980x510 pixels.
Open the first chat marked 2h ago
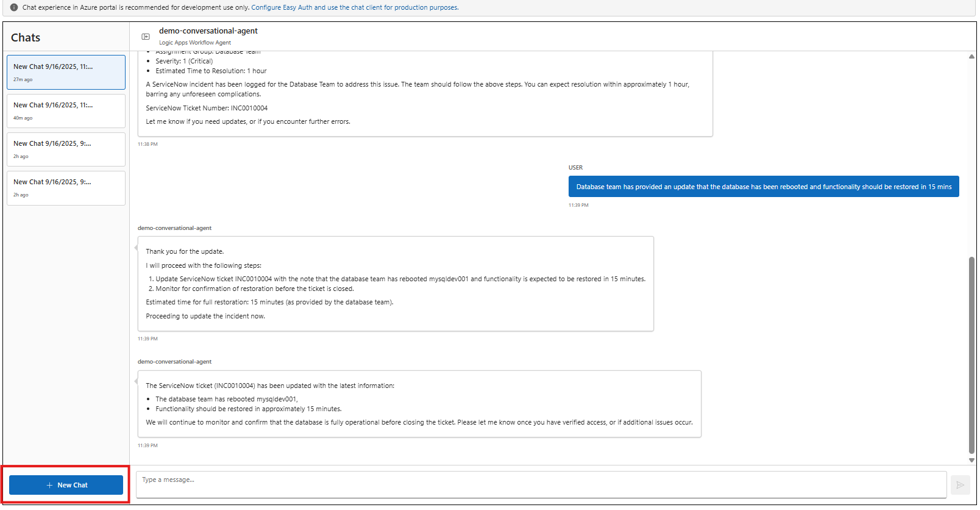[66, 149]
